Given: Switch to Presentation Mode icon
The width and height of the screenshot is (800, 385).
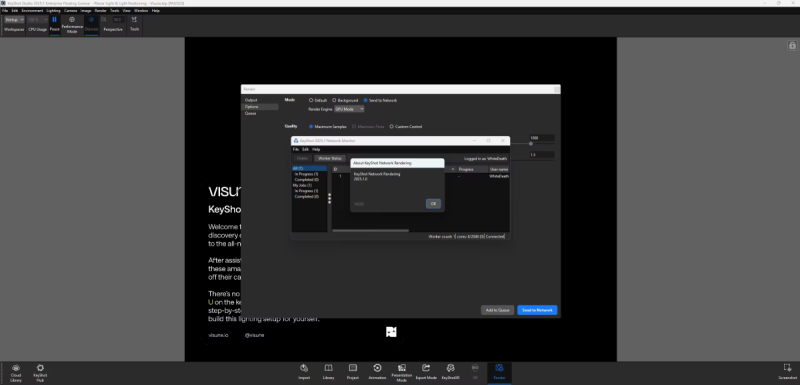Looking at the screenshot, I should (402, 368).
